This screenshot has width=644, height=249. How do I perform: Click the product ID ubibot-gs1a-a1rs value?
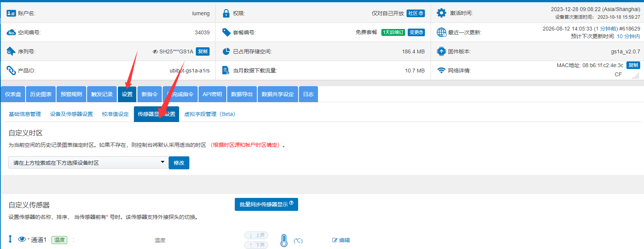tap(190, 71)
